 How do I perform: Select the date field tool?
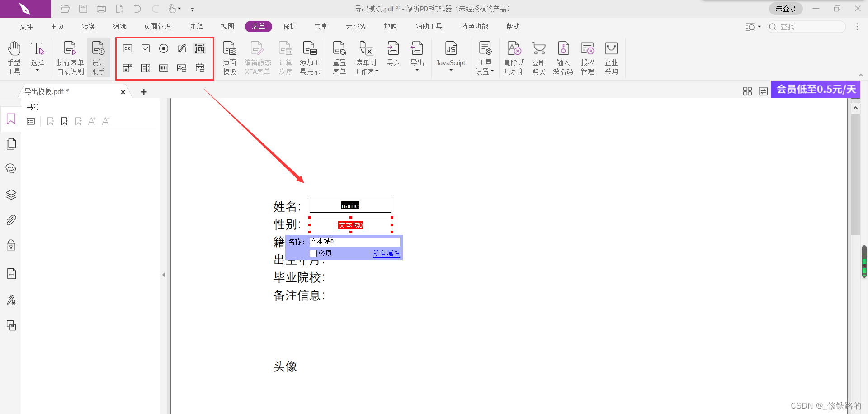pos(199,68)
